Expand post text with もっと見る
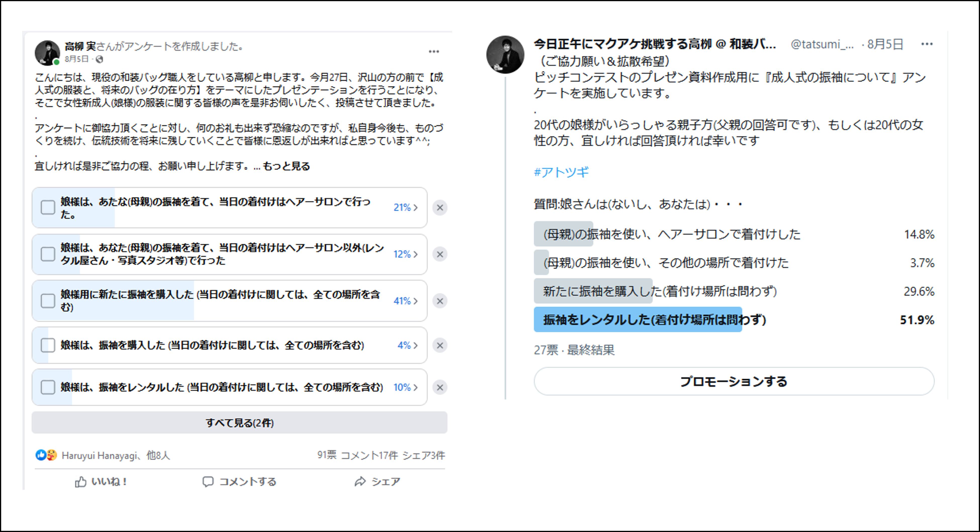This screenshot has height=532, width=980. point(286,166)
